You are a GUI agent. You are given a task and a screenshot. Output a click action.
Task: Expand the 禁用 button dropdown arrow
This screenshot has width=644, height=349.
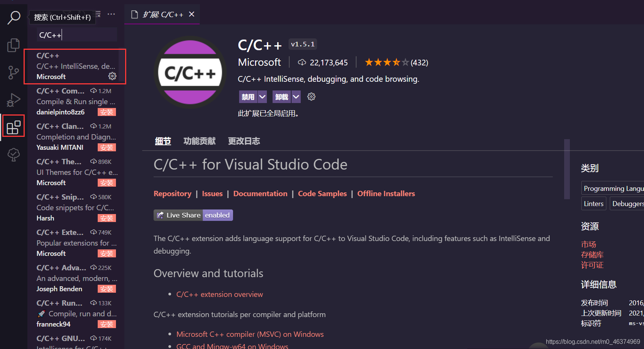click(x=262, y=97)
